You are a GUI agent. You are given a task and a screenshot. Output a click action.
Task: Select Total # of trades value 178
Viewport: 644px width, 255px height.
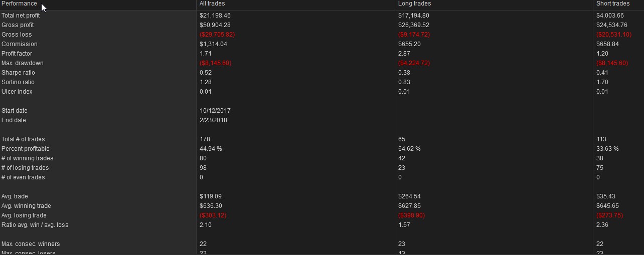coord(205,139)
